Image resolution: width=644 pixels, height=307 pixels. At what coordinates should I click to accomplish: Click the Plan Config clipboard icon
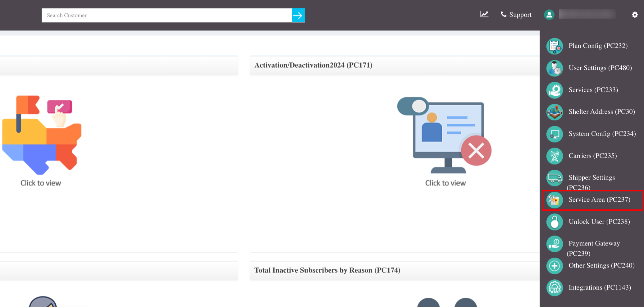click(555, 46)
